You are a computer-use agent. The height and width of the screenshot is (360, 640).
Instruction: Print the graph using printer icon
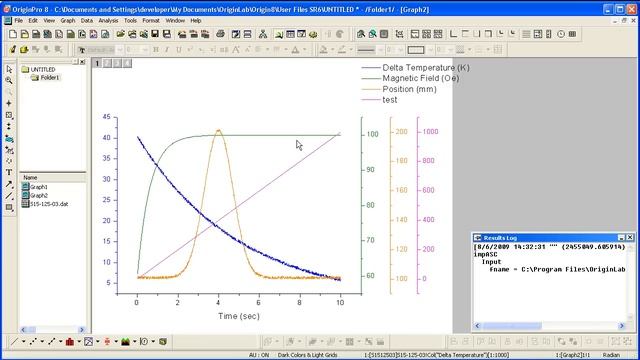pos(220,34)
